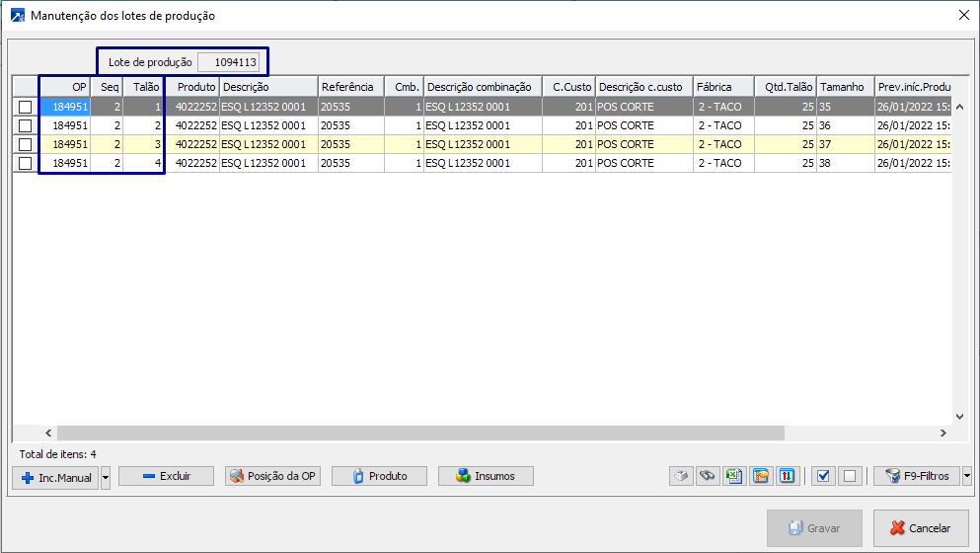Click the Cancelar button

click(921, 528)
